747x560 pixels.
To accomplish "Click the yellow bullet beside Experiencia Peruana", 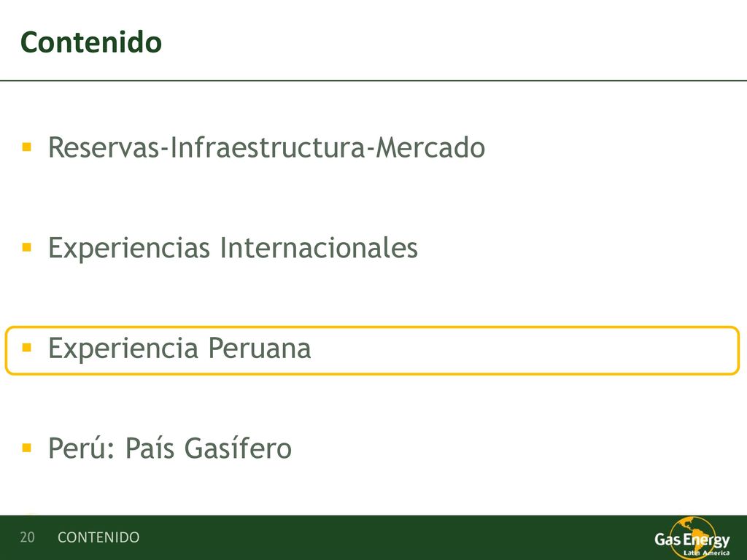I will tap(27, 348).
